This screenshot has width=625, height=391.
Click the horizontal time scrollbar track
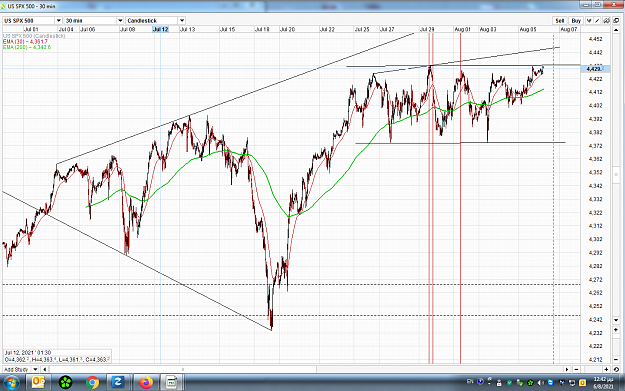point(306,369)
